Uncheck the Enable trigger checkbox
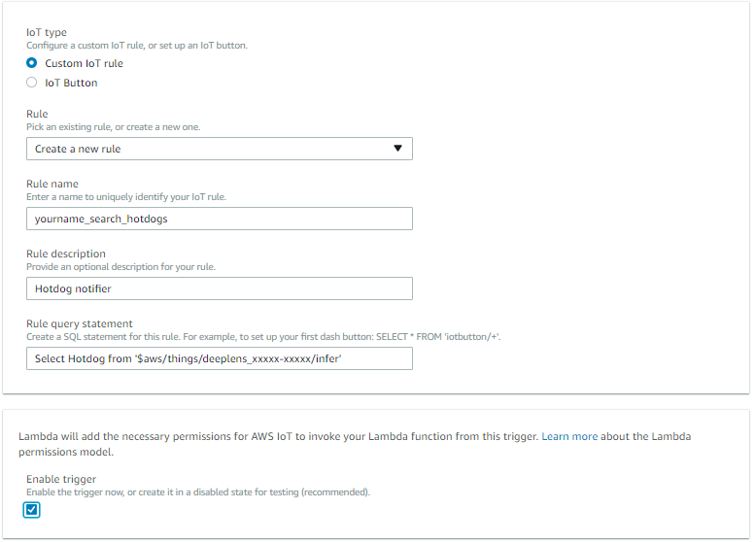The image size is (756, 542). point(31,510)
